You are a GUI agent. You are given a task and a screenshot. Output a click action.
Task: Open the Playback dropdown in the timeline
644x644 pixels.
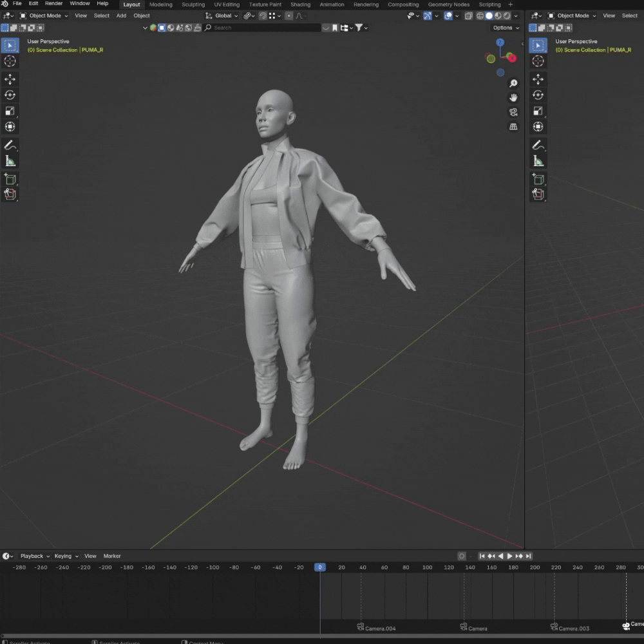click(35, 556)
